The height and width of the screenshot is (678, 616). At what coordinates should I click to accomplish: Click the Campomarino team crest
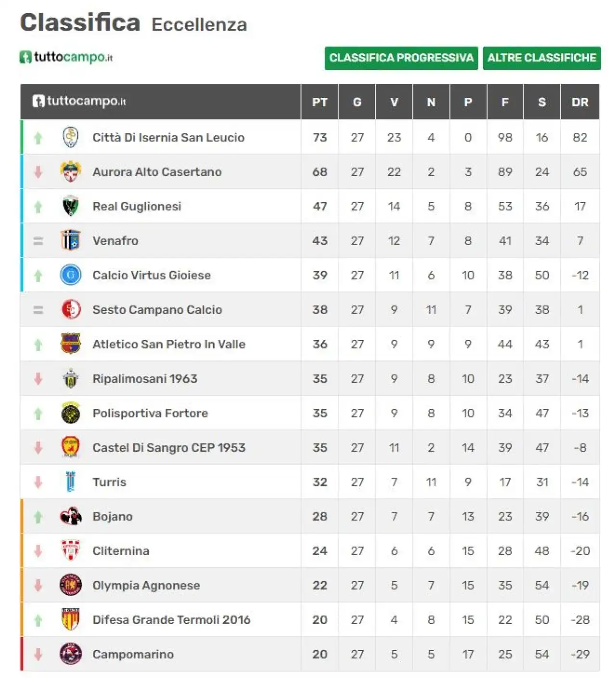(x=71, y=654)
